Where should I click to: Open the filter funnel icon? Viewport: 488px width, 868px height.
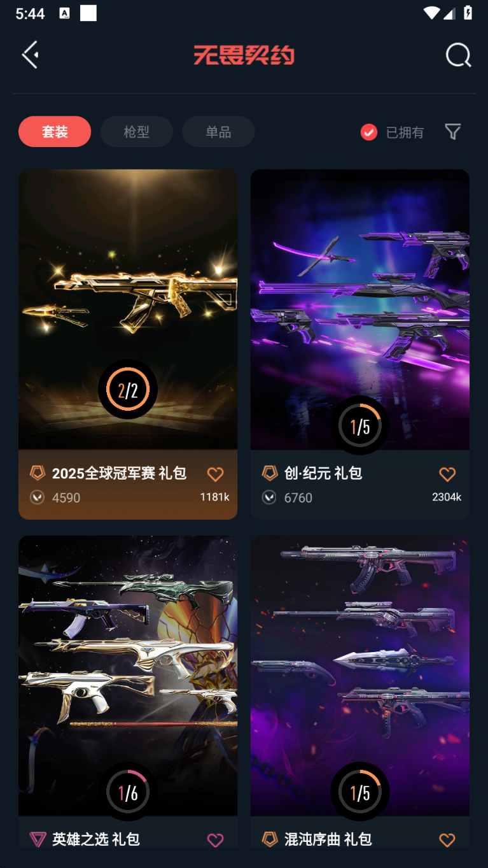(452, 132)
